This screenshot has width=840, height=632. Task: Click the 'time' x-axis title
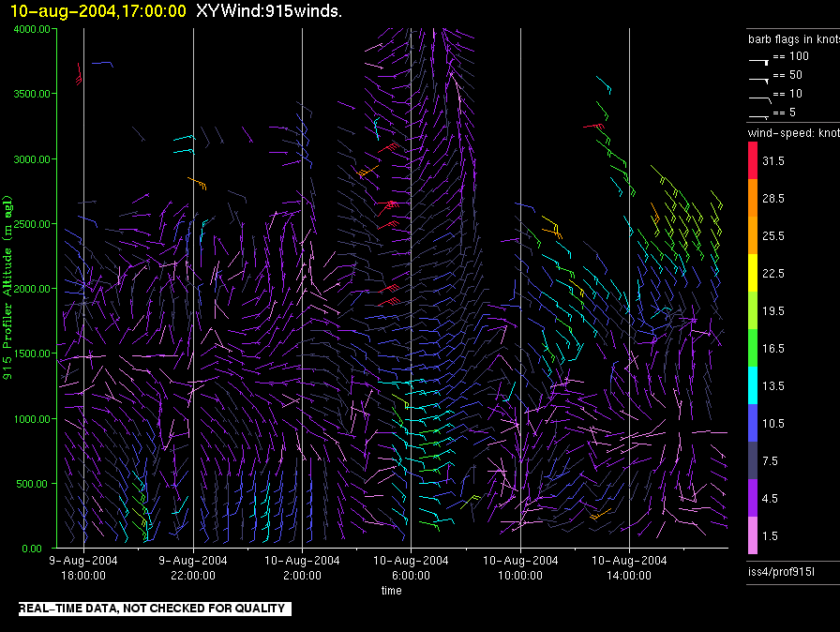pos(391,590)
